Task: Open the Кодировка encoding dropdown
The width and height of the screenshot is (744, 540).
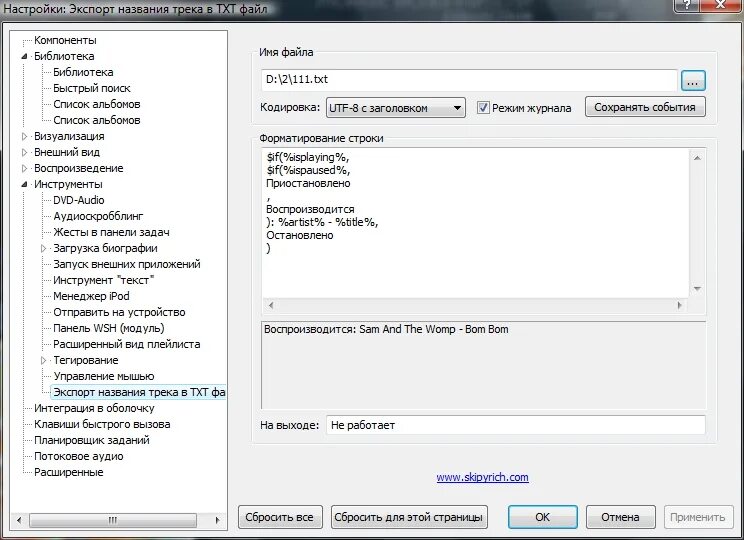Action: click(396, 108)
